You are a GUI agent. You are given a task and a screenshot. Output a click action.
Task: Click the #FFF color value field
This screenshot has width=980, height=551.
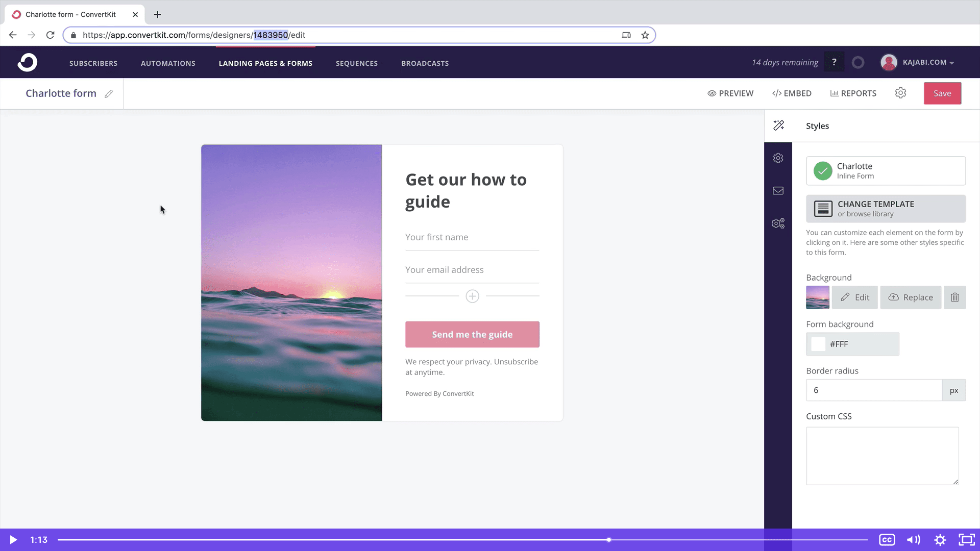852,344
